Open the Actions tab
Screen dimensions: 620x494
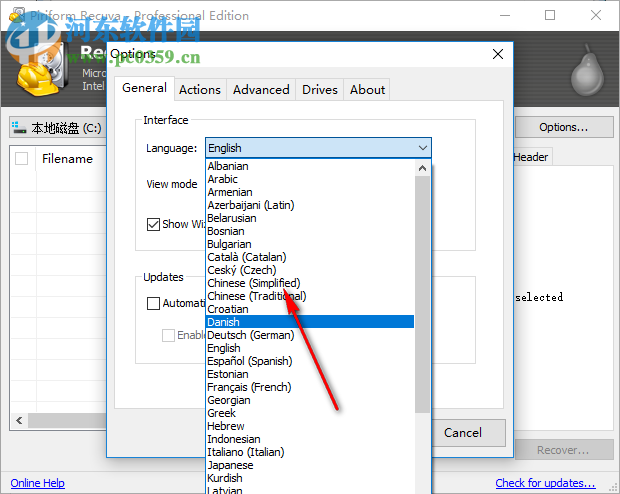pos(200,90)
